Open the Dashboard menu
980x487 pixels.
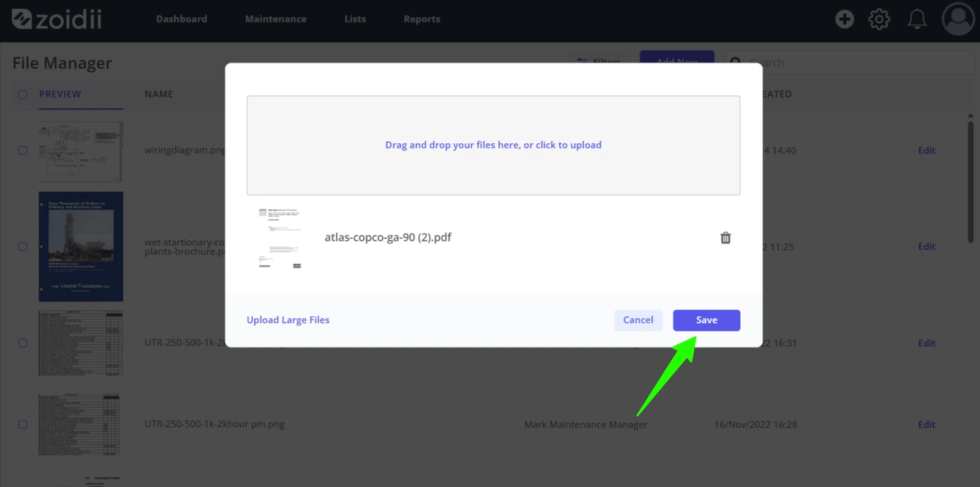point(181,19)
